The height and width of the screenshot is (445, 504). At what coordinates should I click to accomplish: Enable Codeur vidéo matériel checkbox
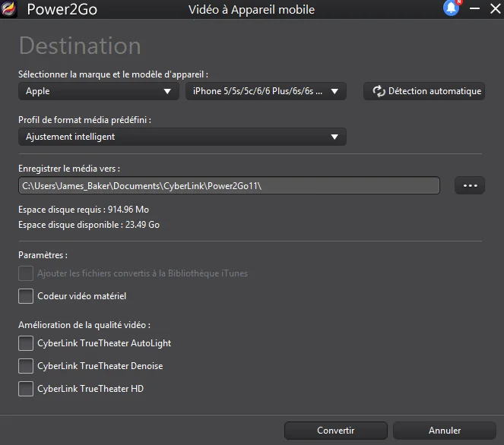[x=26, y=296]
